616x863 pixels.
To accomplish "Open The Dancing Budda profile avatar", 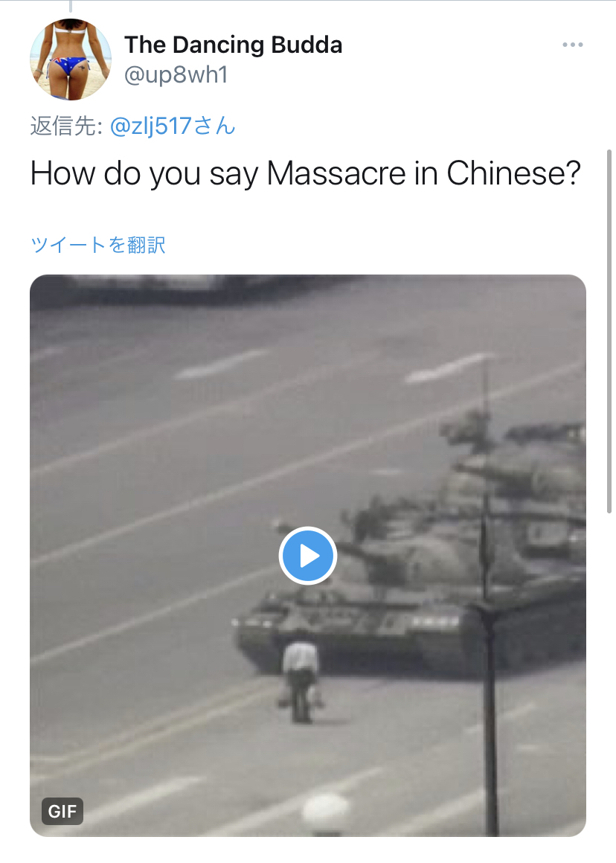I will tap(71, 60).
